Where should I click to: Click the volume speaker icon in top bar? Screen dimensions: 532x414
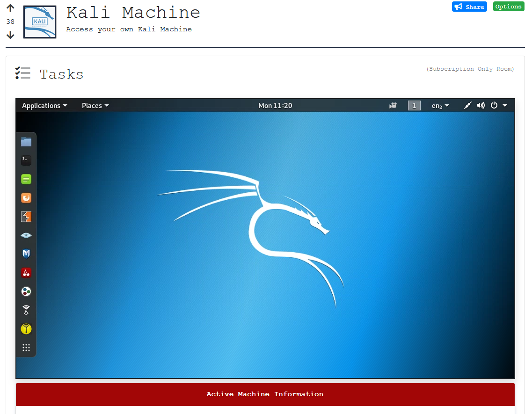pyautogui.click(x=481, y=106)
